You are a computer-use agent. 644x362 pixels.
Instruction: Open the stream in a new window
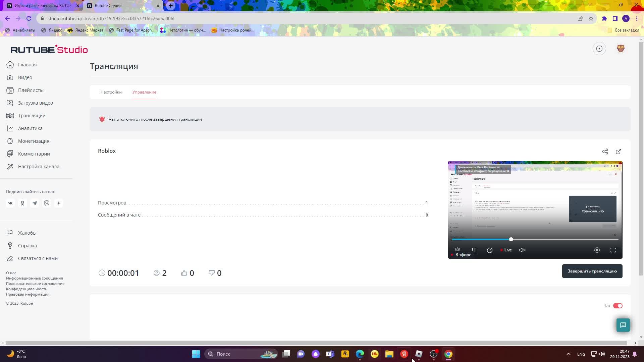618,152
